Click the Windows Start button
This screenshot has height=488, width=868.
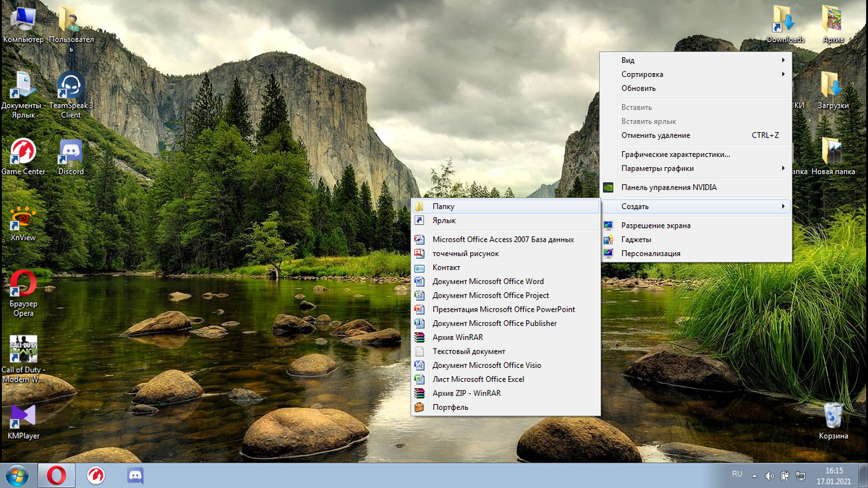click(x=17, y=475)
